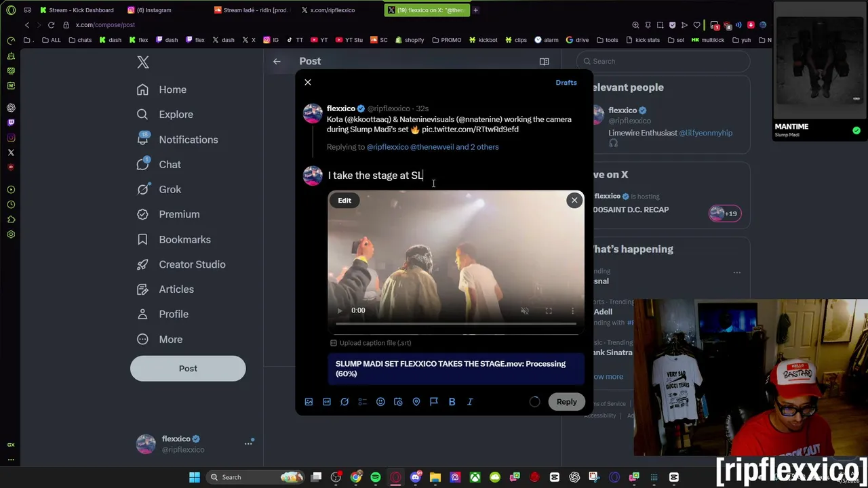Open video preview more options
Image resolution: width=868 pixels, height=488 pixels.
click(572, 310)
